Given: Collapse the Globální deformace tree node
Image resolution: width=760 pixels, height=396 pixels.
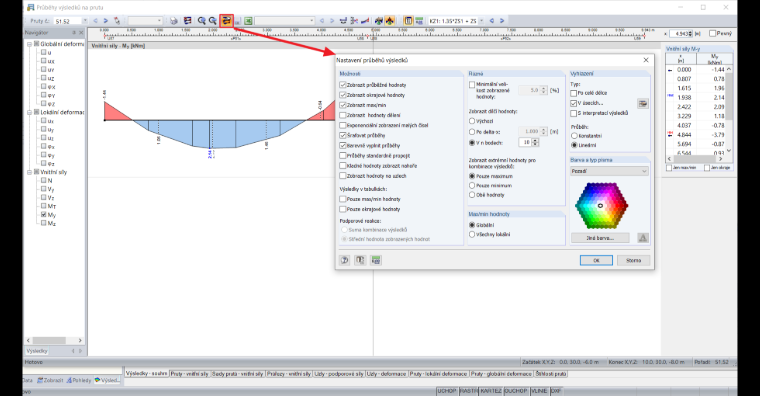Looking at the screenshot, I should click(x=29, y=44).
